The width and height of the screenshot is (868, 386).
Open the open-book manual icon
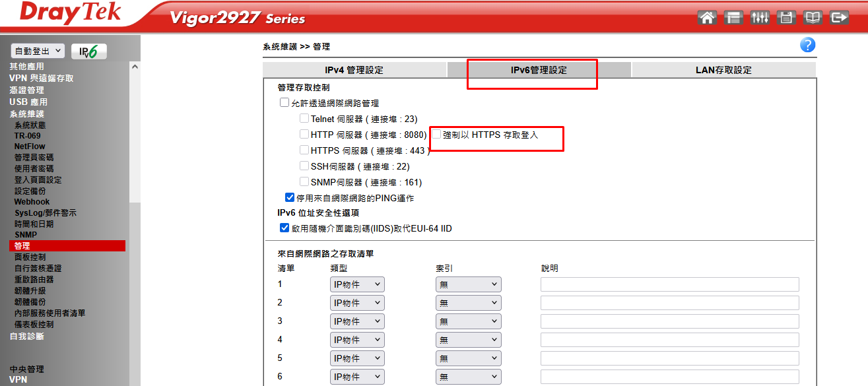coord(813,18)
